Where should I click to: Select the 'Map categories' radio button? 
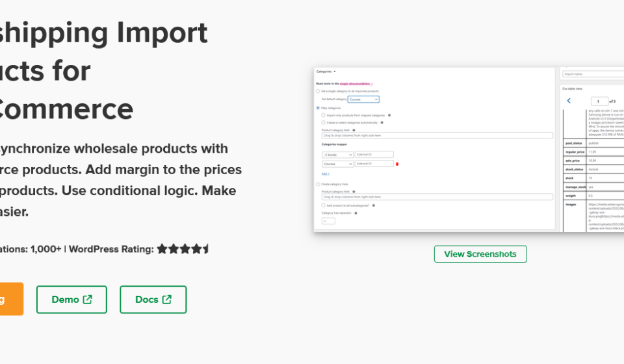[x=318, y=108]
